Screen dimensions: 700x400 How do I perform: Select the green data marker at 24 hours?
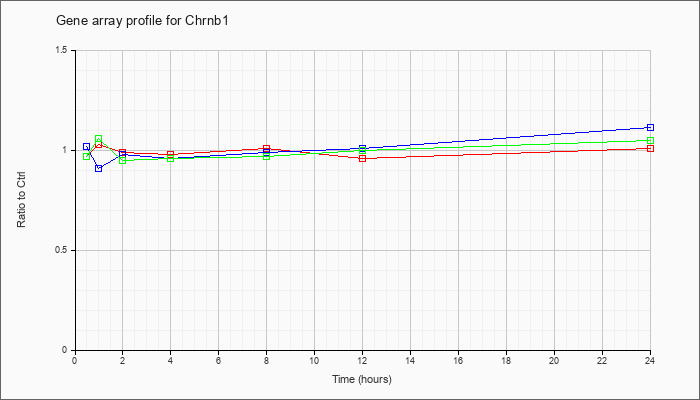coord(650,141)
